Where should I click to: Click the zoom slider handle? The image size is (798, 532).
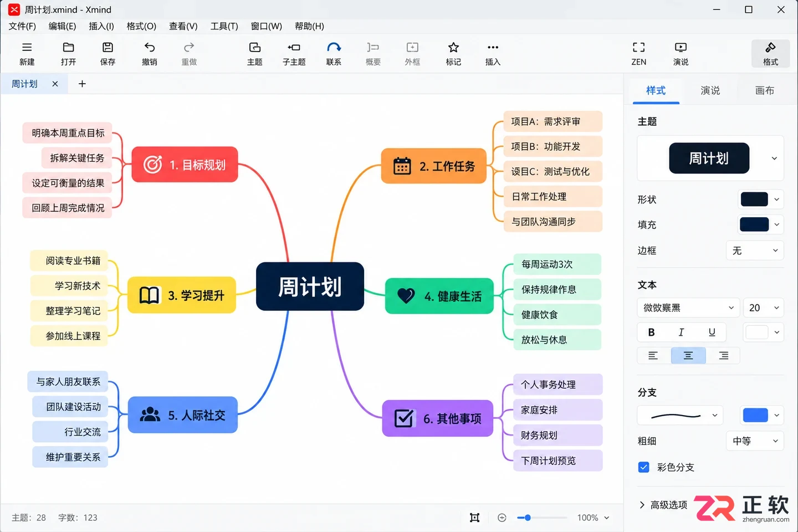pos(528,518)
